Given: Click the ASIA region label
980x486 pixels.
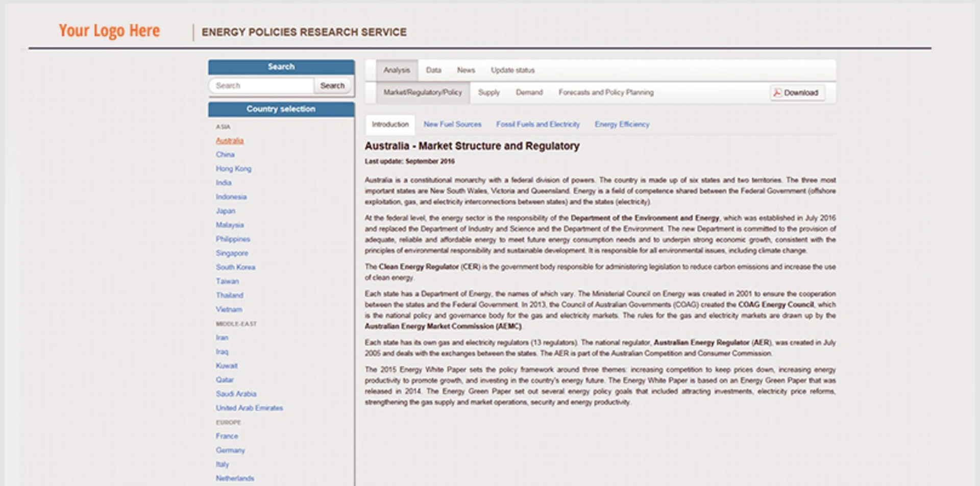Looking at the screenshot, I should click(223, 127).
